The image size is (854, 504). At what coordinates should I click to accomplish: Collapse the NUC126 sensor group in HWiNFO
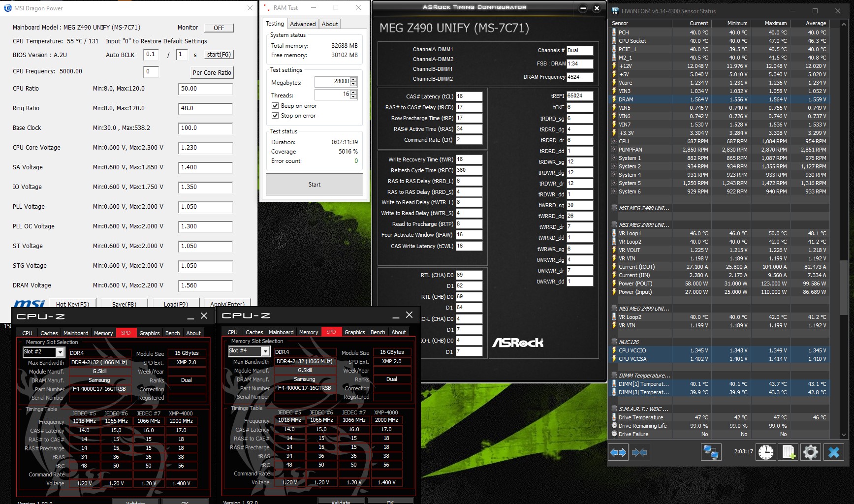[x=614, y=342]
